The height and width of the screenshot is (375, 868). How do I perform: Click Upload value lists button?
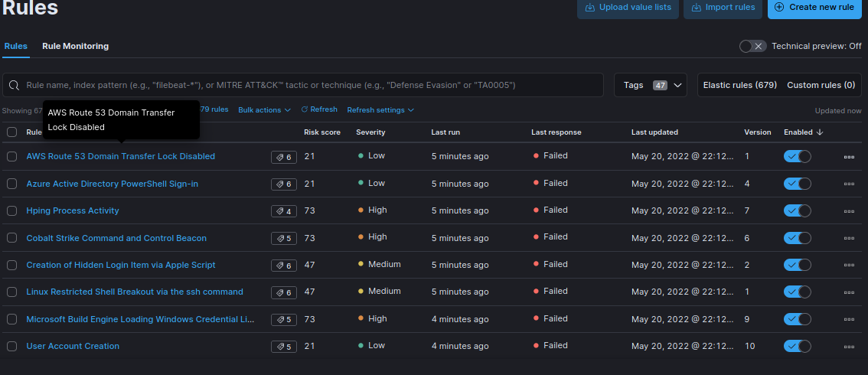[x=628, y=7]
